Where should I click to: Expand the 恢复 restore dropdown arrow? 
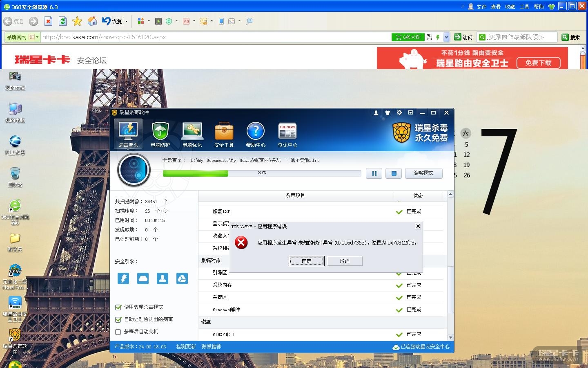point(126,21)
